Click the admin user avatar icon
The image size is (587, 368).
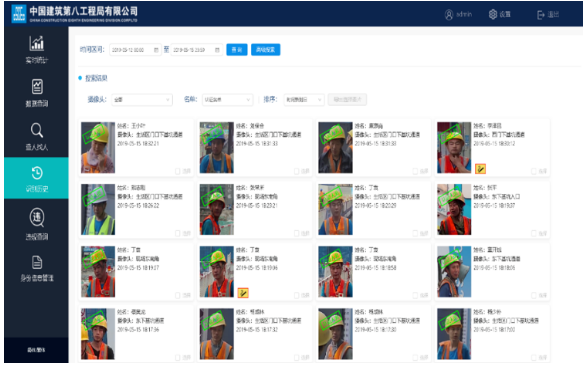tap(449, 15)
